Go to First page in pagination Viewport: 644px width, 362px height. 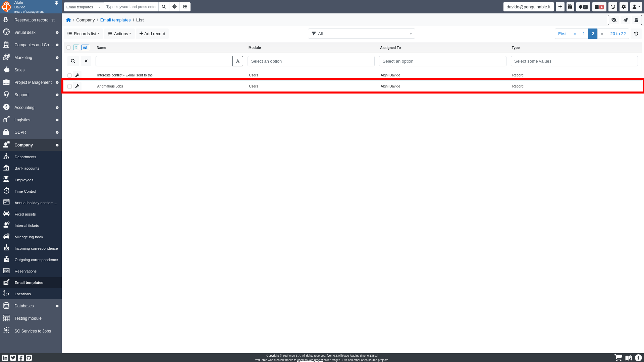(562, 34)
